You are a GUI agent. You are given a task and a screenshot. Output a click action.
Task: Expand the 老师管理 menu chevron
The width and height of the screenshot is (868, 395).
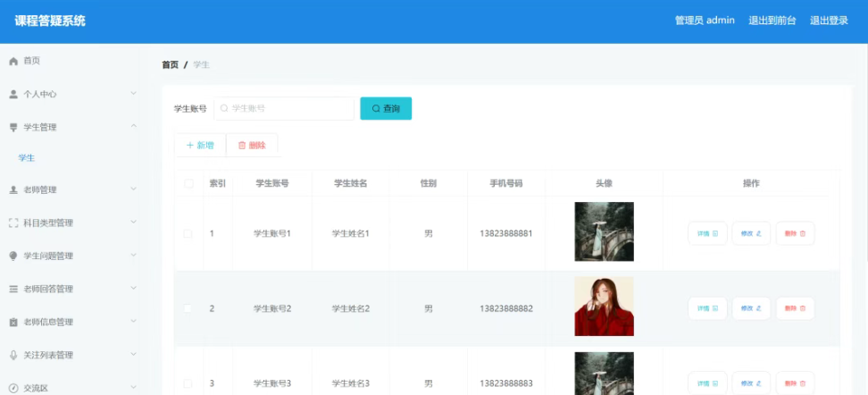click(133, 189)
